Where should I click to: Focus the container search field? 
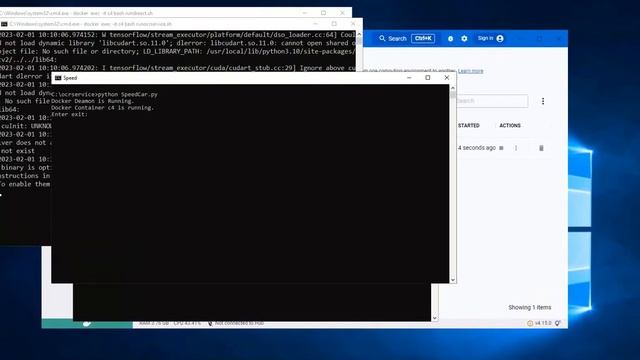(x=491, y=101)
